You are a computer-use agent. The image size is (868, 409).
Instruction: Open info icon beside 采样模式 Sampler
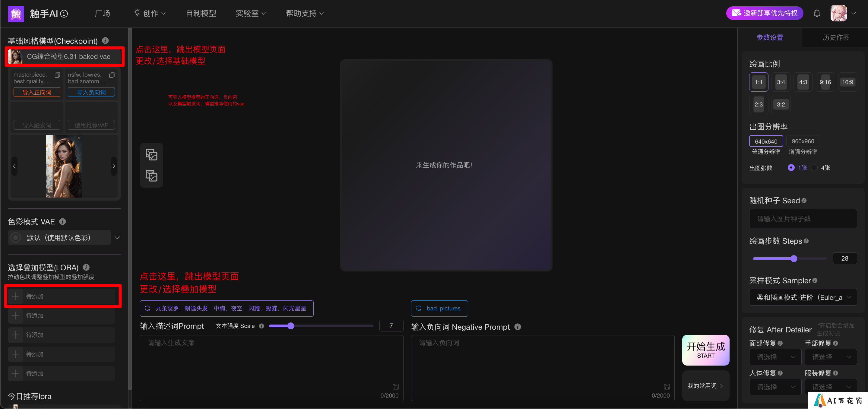[815, 280]
